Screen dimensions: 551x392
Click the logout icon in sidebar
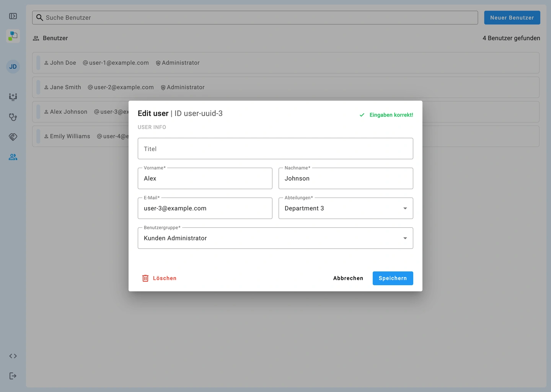click(x=13, y=376)
